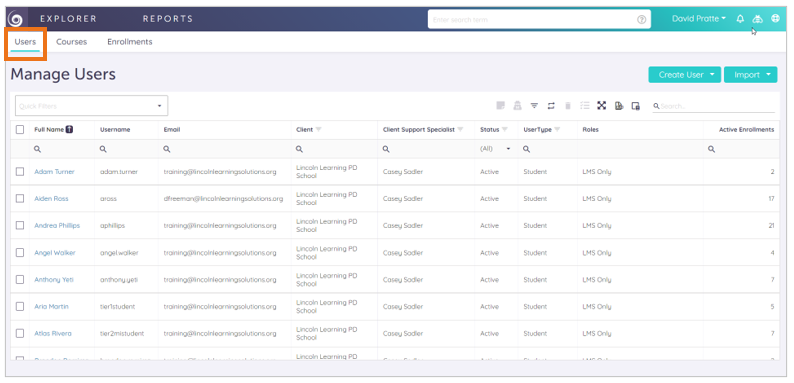Click the column chooser icon in grid toolbar
Screen dimensions: 794x383
636,105
